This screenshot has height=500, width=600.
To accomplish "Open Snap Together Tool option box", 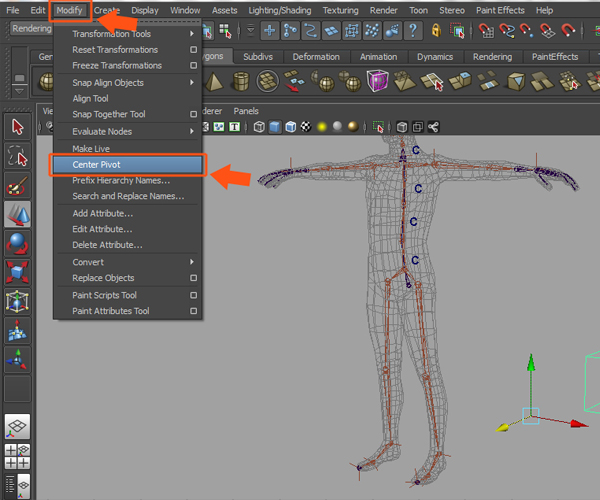I will 194,114.
